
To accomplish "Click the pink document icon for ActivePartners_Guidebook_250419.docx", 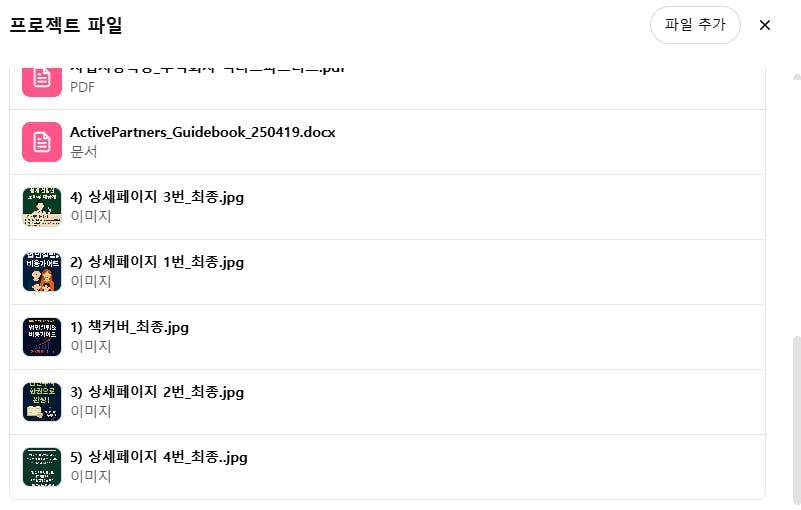I will (42, 142).
